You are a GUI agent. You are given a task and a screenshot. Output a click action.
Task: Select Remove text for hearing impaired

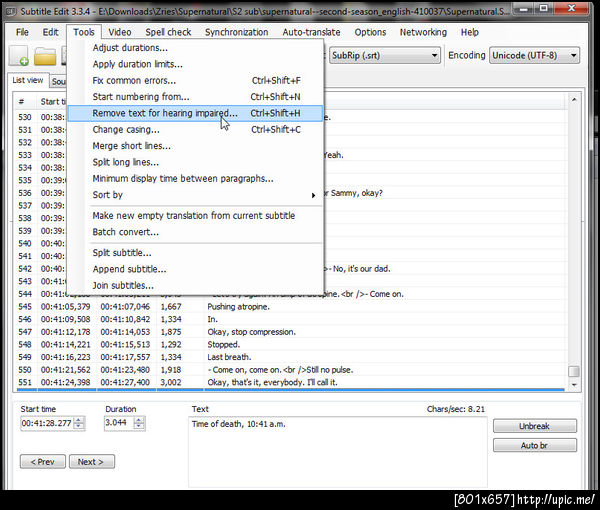195,113
